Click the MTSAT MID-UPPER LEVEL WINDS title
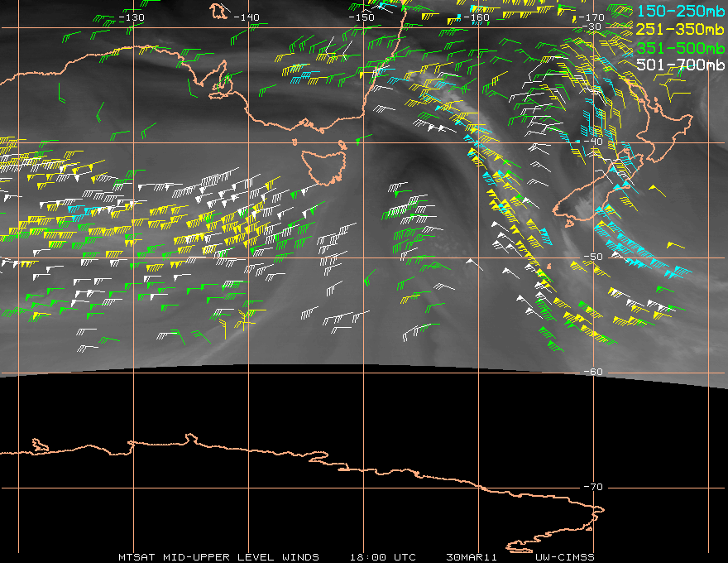Screen dimensions: 728x563 218,557
